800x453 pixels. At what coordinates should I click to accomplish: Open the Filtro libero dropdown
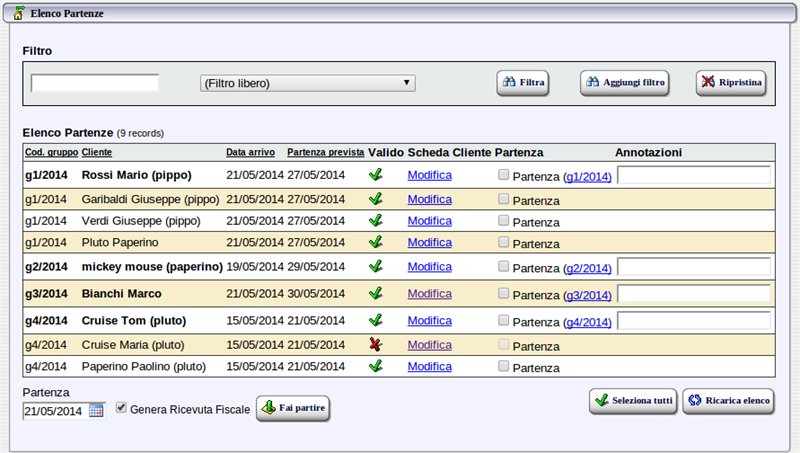pyautogui.click(x=308, y=83)
